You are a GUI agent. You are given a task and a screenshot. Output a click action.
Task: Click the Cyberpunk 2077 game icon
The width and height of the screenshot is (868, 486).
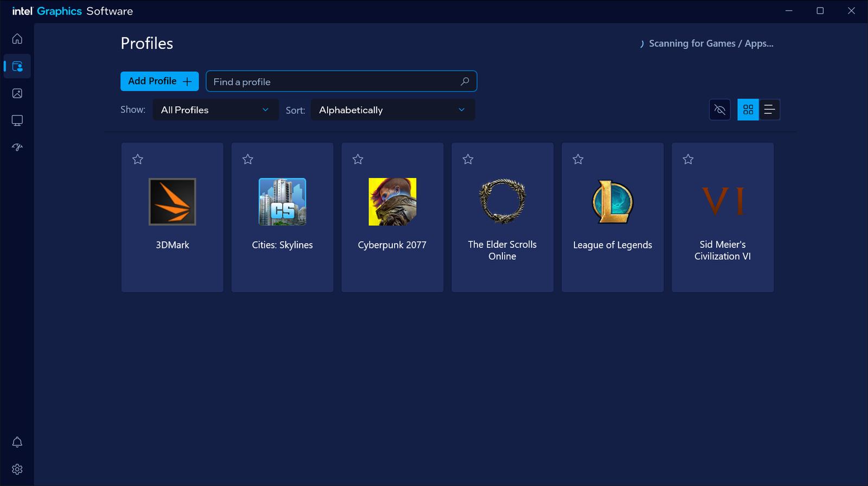coord(393,202)
